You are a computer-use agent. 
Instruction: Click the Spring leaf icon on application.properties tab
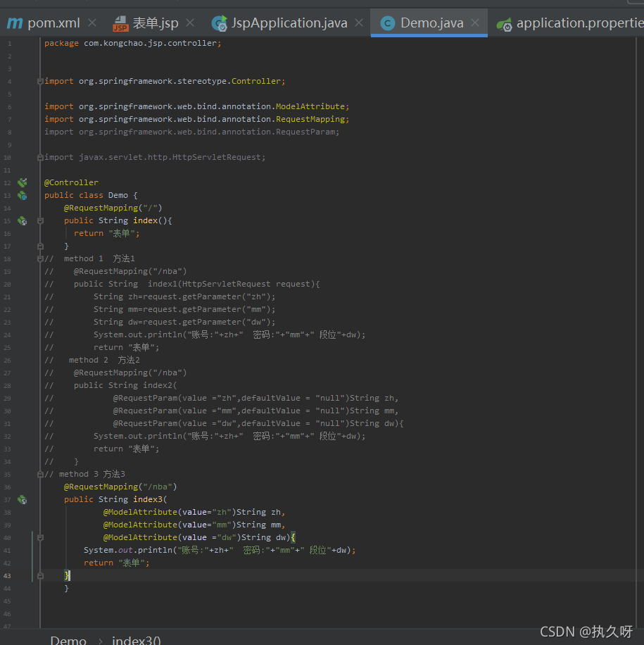tap(504, 24)
